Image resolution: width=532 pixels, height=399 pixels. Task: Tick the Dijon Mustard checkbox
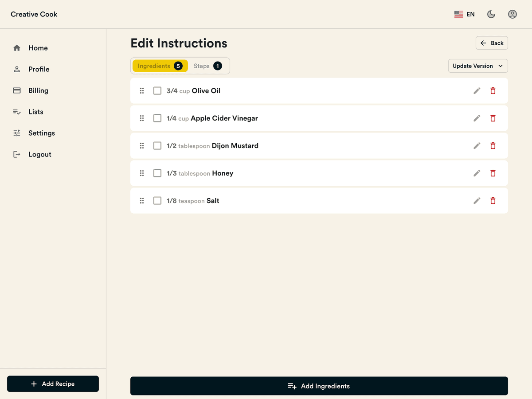tap(157, 146)
